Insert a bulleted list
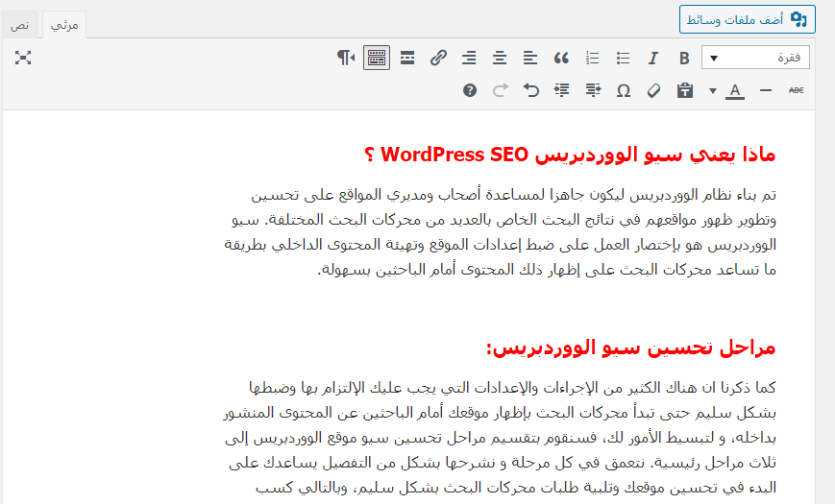The image size is (835, 504). tap(623, 58)
